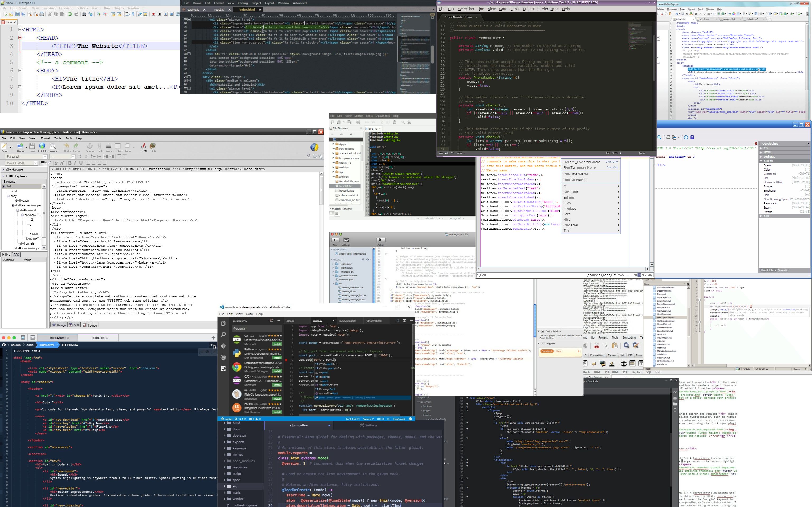
Task: Open the Debug bug icon in VS Code
Action: (x=224, y=357)
